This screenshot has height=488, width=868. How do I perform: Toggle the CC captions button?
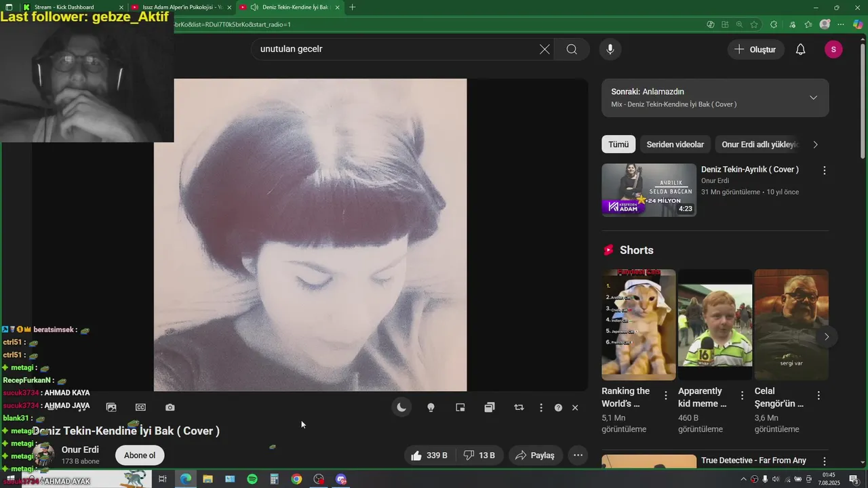click(140, 407)
